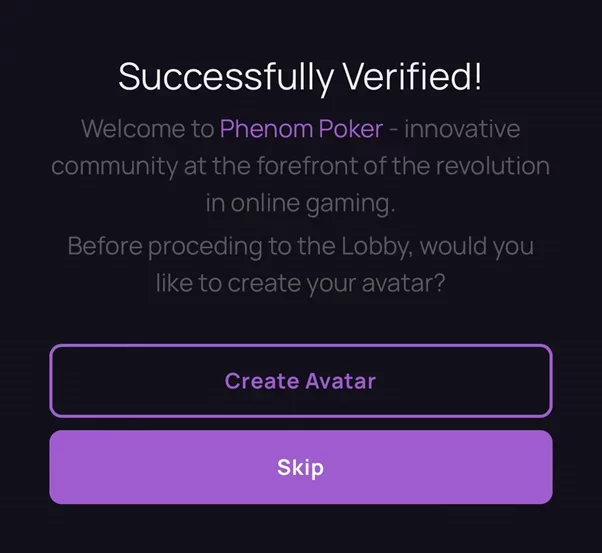The width and height of the screenshot is (602, 553).
Task: Click the 'Welcome to' text
Action: (x=148, y=129)
